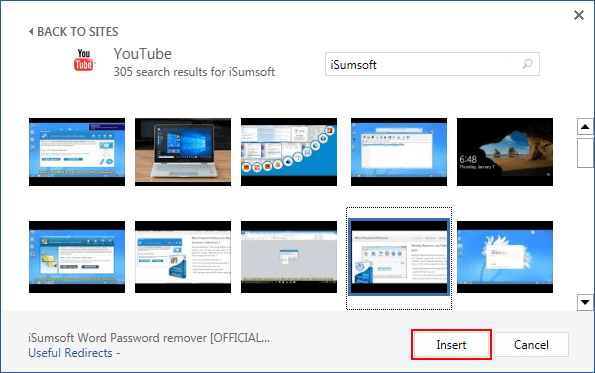Go back to sites list
Viewport: 595px width, 373px height.
coord(74,32)
